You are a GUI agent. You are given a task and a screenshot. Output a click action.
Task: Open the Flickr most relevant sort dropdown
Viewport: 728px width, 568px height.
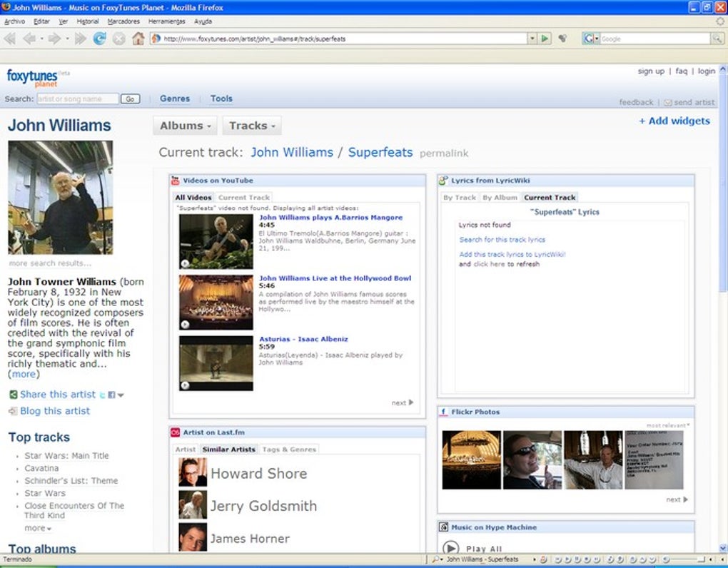[668, 425]
